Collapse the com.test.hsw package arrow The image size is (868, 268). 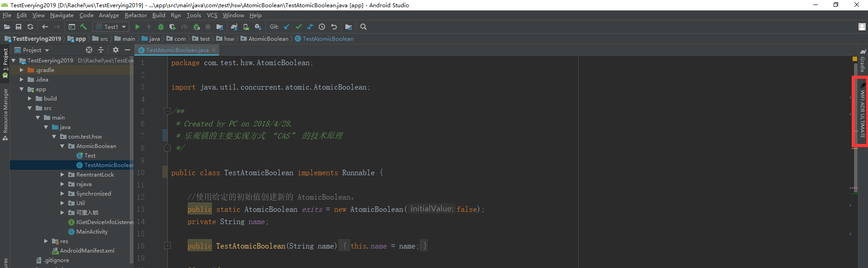[x=54, y=136]
